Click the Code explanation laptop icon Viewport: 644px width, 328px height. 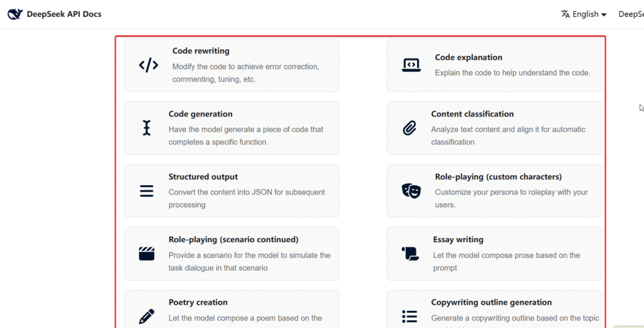point(411,65)
